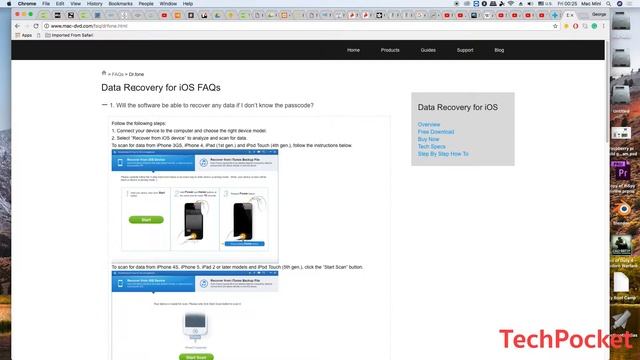Viewport: 640px width, 360px height.
Task: Open the Apple menu
Action: pyautogui.click(x=9, y=4)
